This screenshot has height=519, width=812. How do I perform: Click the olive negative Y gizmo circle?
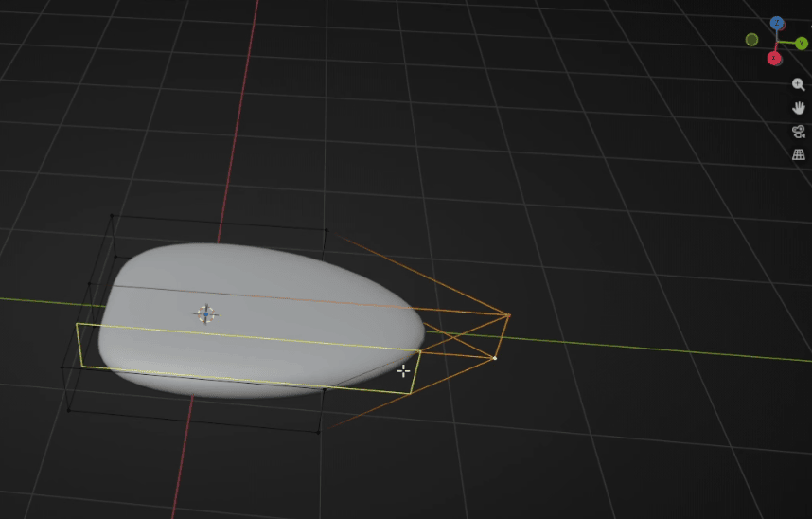tap(751, 40)
